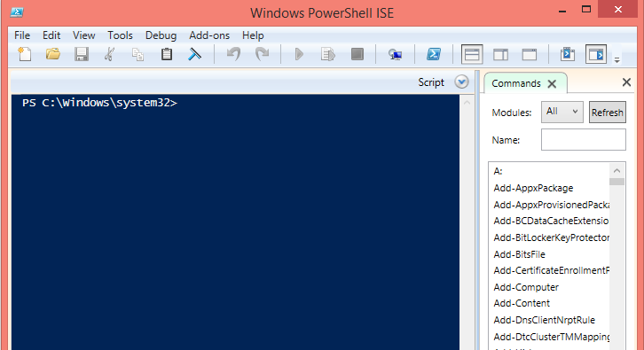Open the Edit menu

[51, 35]
